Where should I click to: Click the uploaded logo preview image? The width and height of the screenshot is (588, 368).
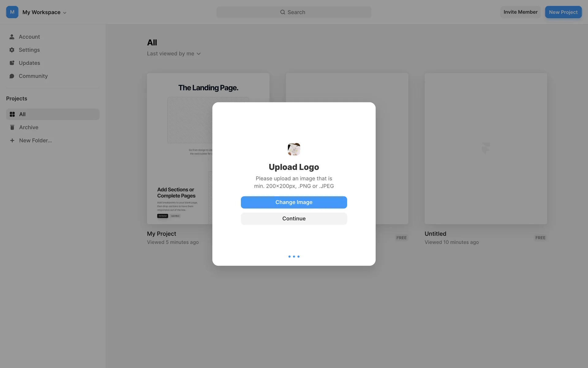[294, 149]
